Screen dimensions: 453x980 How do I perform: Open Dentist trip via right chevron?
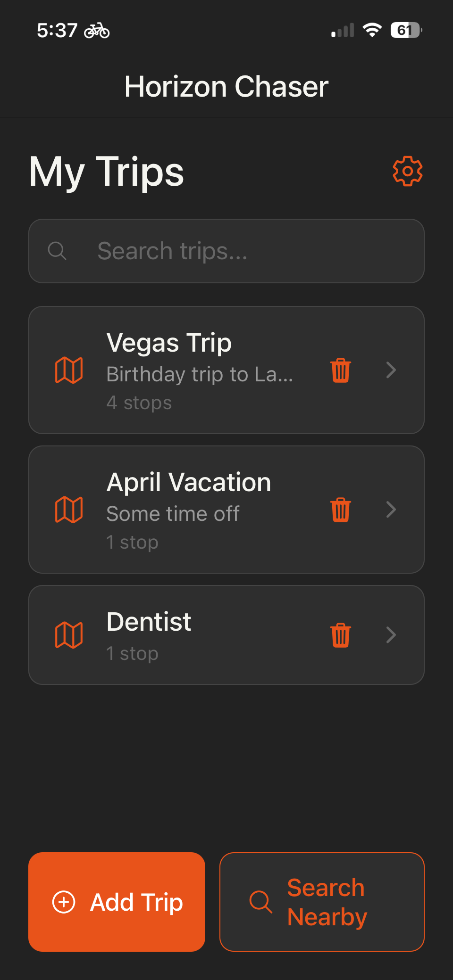pos(391,635)
